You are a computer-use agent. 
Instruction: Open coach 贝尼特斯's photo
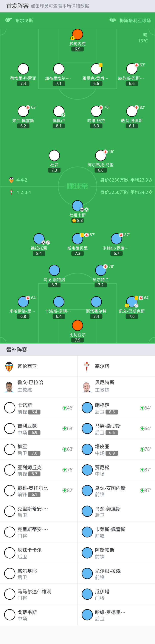click(x=87, y=387)
